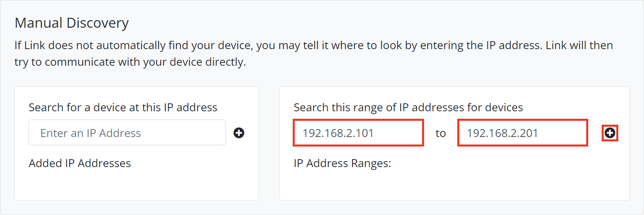This screenshot has height=215, width=644.
Task: Click the 'to' text between range fields
Action: 441,133
